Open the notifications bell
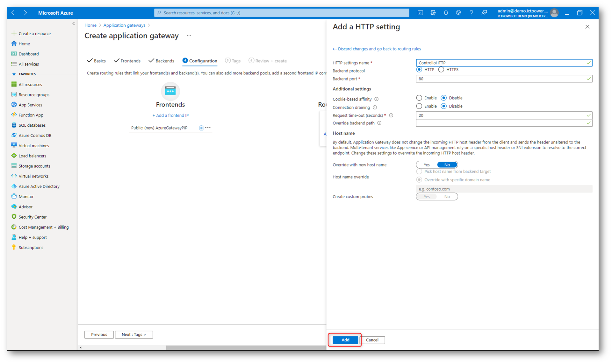 pyautogui.click(x=446, y=13)
